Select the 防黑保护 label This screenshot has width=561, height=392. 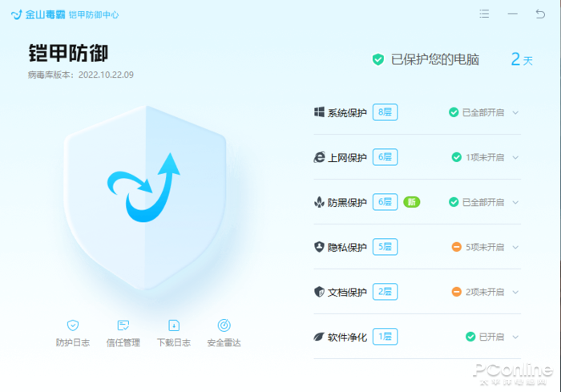(x=347, y=203)
